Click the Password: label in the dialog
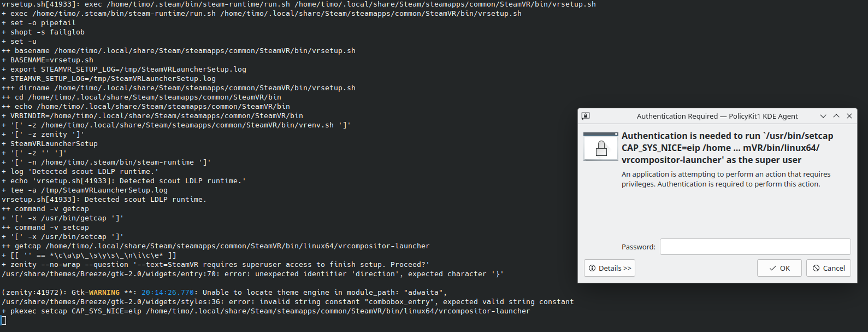Viewport: 868px width, 332px height. (x=638, y=247)
